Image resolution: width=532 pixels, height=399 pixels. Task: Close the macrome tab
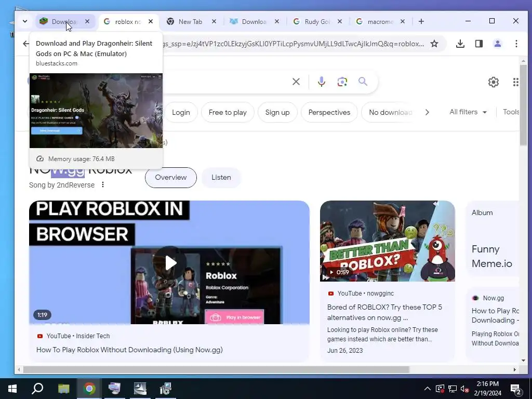403,21
